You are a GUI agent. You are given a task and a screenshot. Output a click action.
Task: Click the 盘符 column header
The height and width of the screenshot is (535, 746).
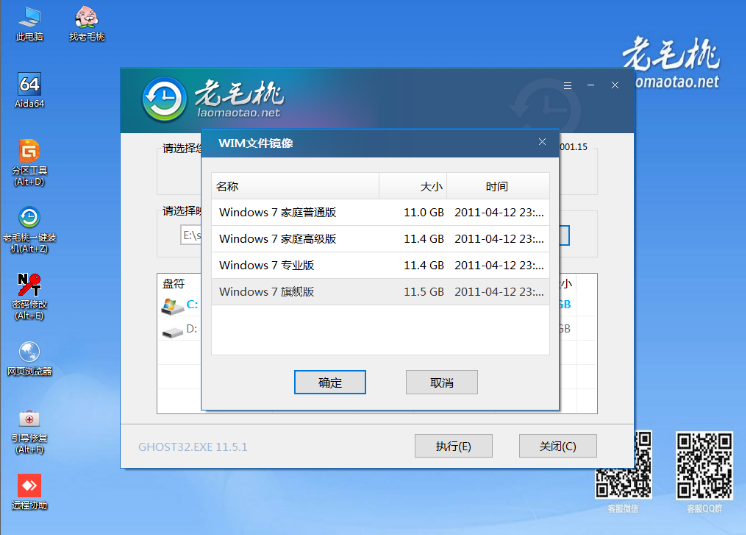pyautogui.click(x=174, y=284)
